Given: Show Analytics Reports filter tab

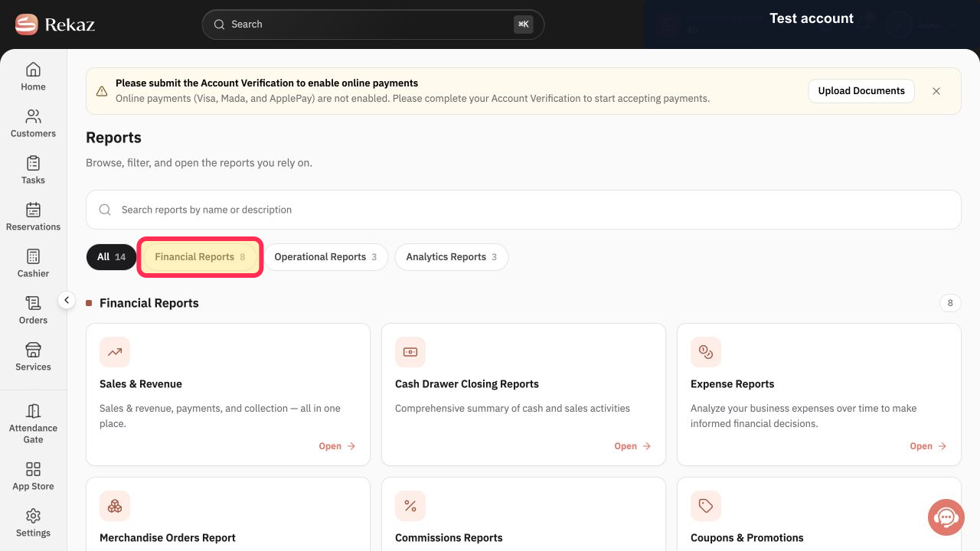Looking at the screenshot, I should click(x=452, y=257).
